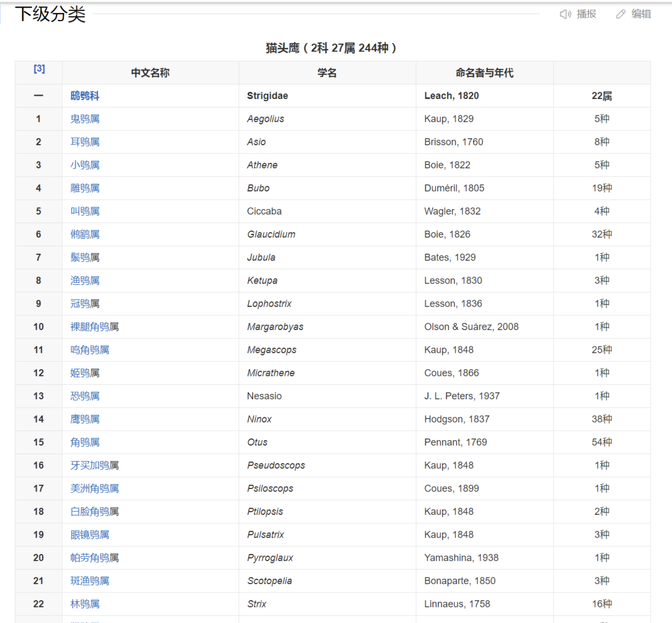Select the Asio scientific name
The width and height of the screenshot is (672, 623).
point(256,142)
